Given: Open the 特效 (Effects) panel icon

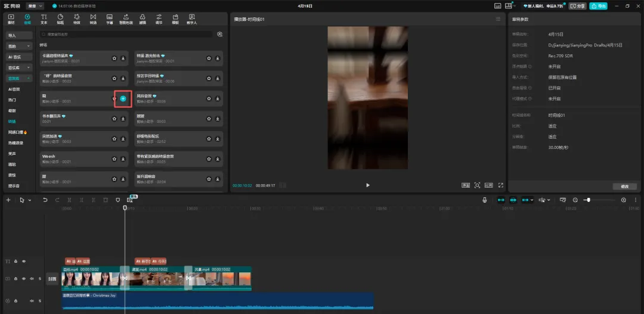Looking at the screenshot, I should click(76, 19).
